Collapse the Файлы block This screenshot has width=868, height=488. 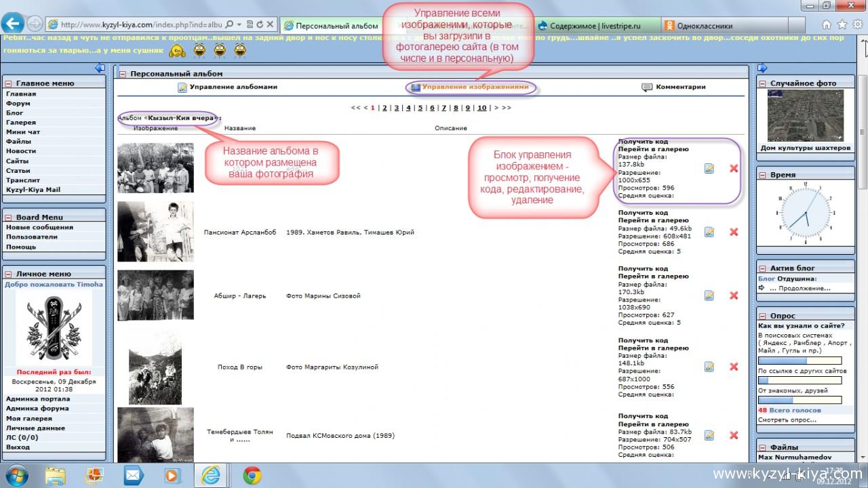pos(762,447)
